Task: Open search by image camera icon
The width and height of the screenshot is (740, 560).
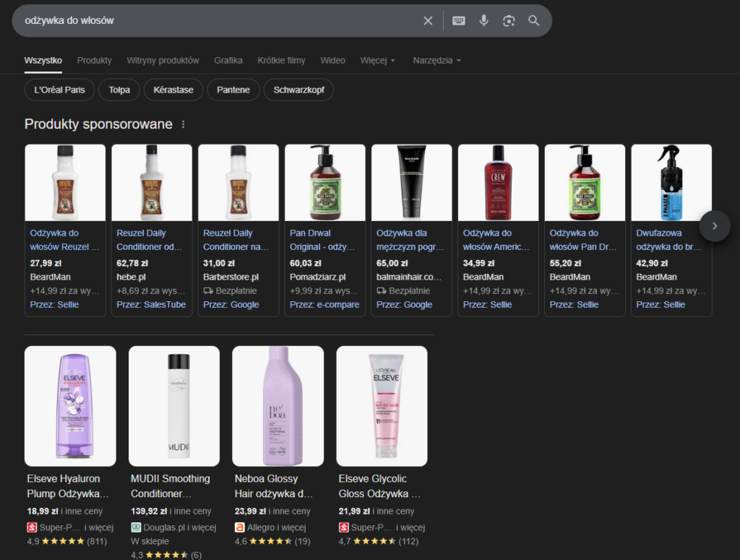Action: pos(509,21)
